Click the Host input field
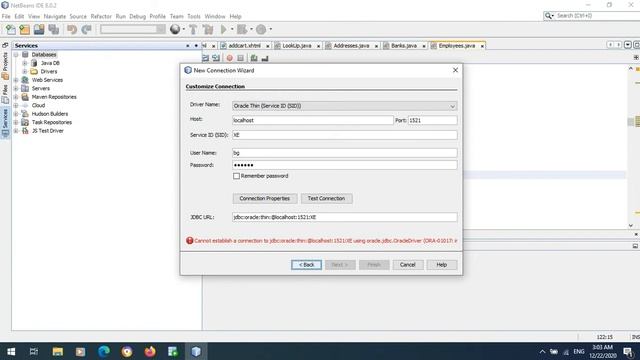This screenshot has height=360, width=640. tap(313, 120)
